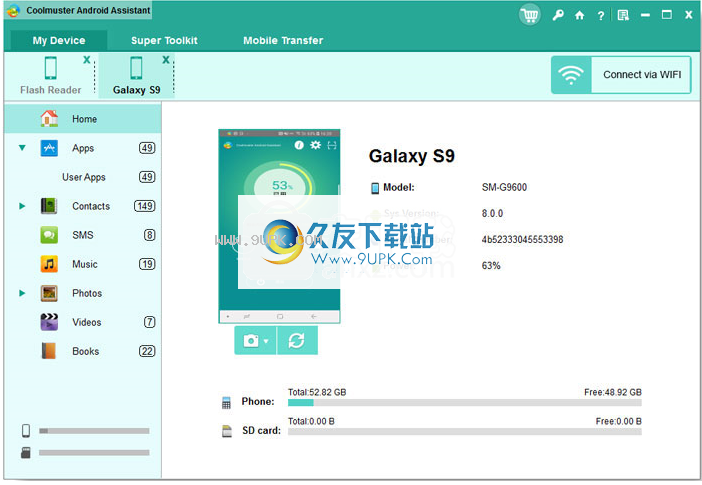Click the Phone storage icon
This screenshot has width=702, height=485.
[x=227, y=402]
